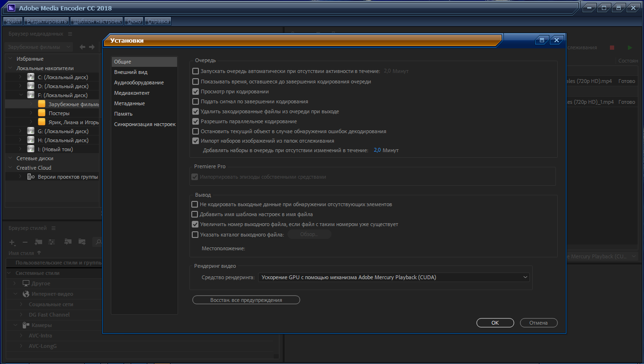The width and height of the screenshot is (644, 364).
Task: Click the Версии проектов группы icon
Action: [x=31, y=177]
